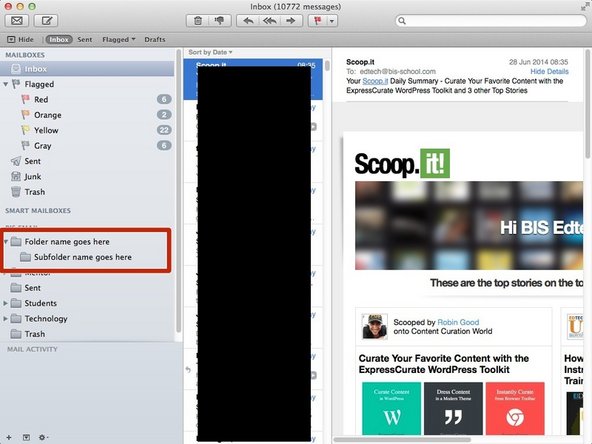Forward the selected message
592x444 pixels.
[x=291, y=21]
